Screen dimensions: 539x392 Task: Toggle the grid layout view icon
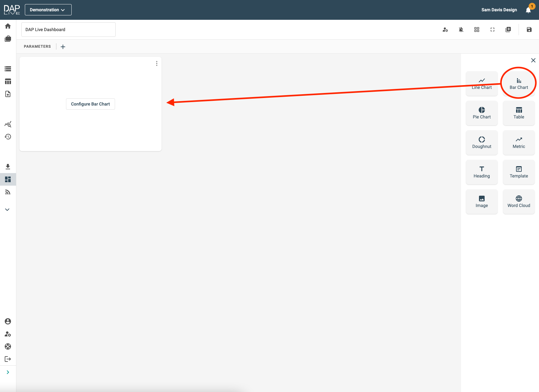(477, 30)
